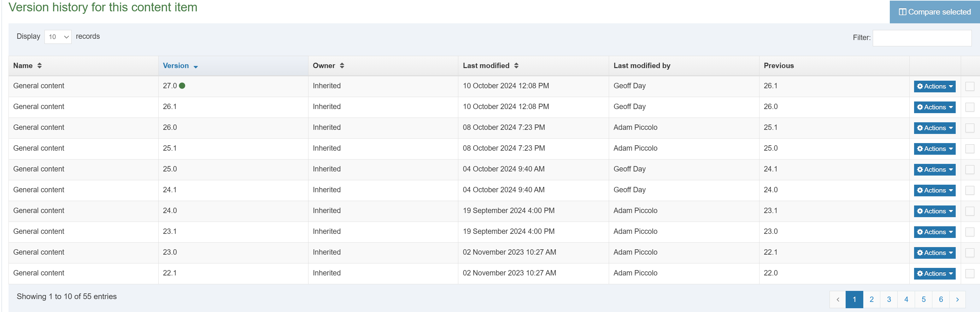Check the box for version 22.1
The height and width of the screenshot is (312, 980).
coord(969,274)
